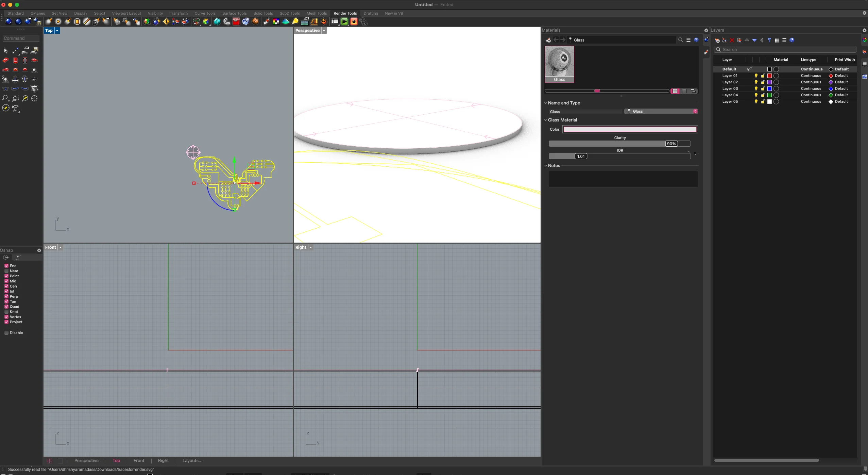Click the IOR slider

coord(619,156)
